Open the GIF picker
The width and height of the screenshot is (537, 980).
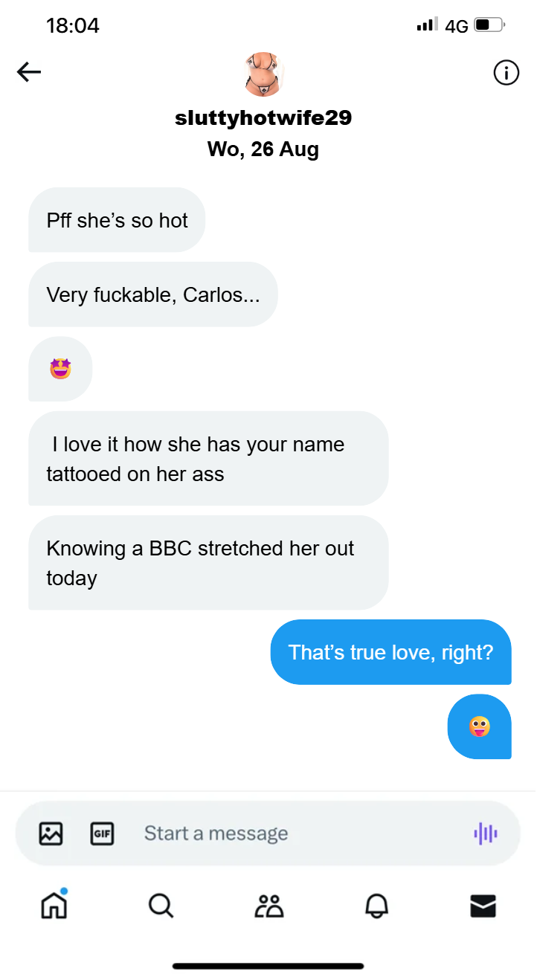(102, 834)
